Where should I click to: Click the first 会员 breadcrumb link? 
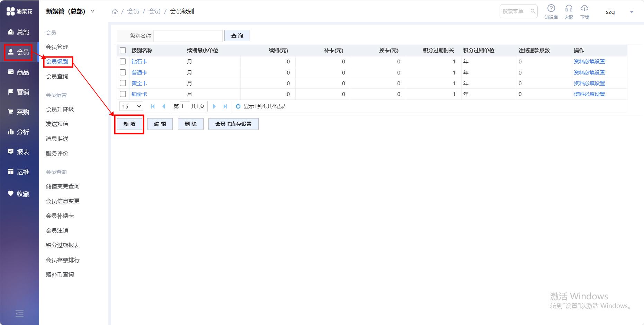[x=133, y=11]
